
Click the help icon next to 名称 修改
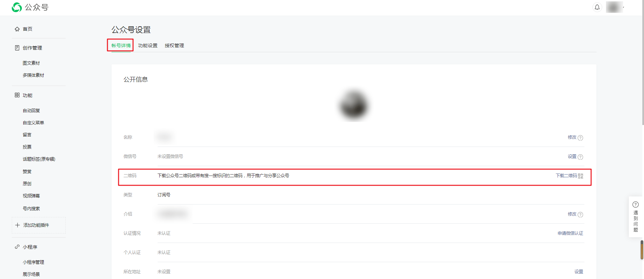[x=580, y=137]
